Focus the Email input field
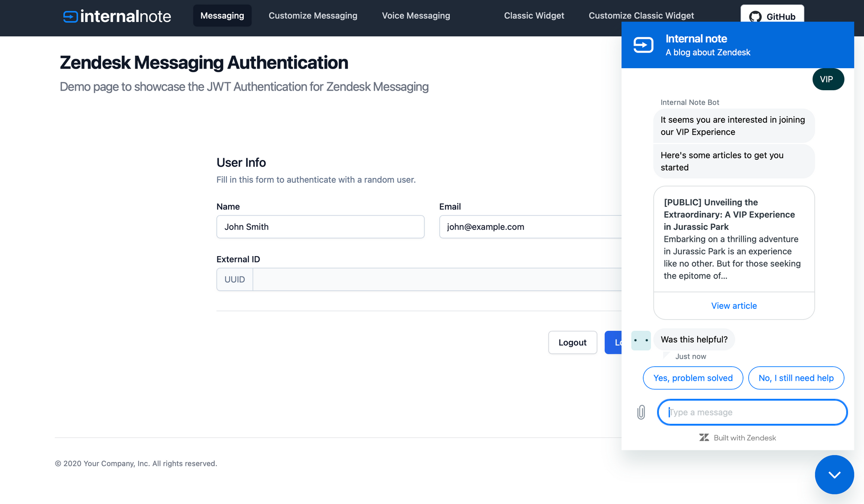The height and width of the screenshot is (504, 864). (530, 227)
